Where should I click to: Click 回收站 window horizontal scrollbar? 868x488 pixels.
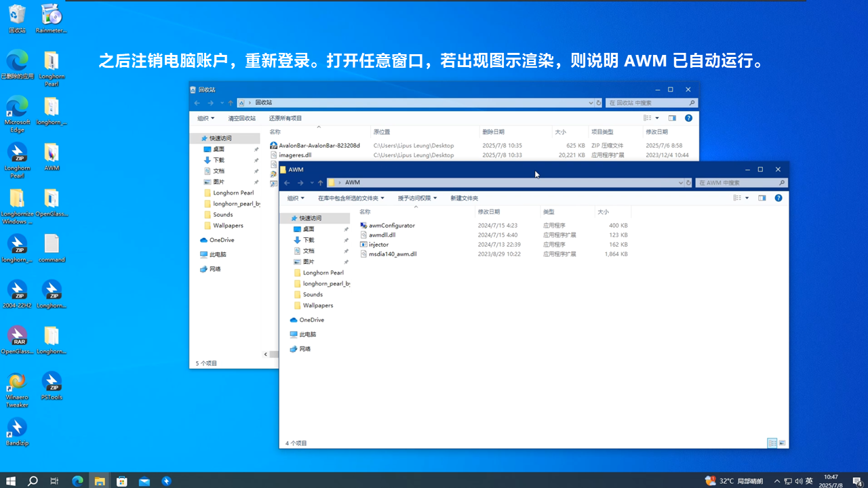pos(274,354)
